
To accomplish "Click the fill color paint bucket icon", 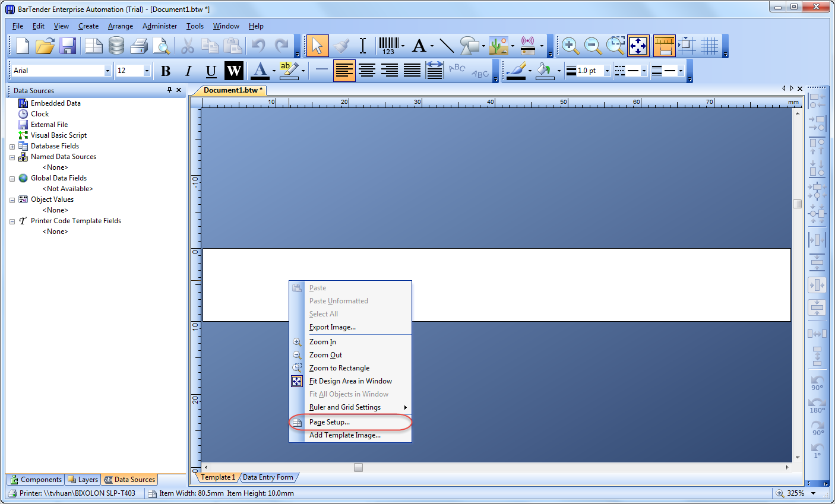I will coord(545,71).
